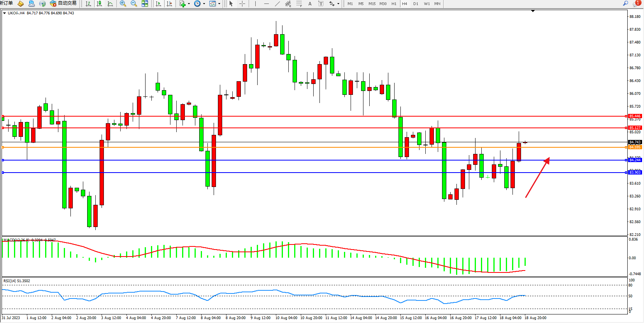
Task: Switch chart to candlestick display
Action: click(x=99, y=3)
